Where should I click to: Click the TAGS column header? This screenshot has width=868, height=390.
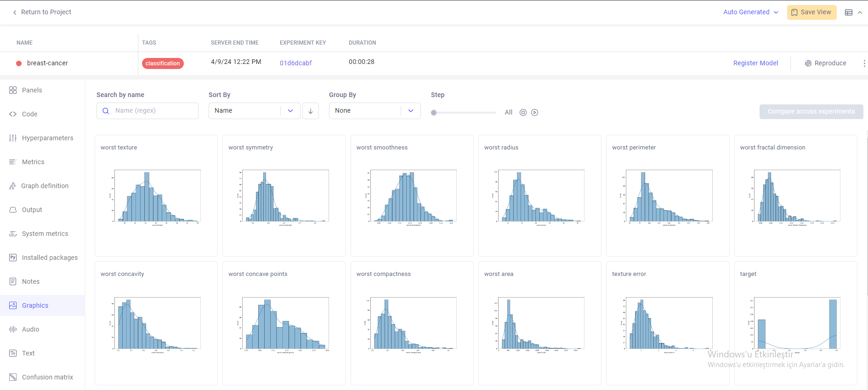[149, 43]
